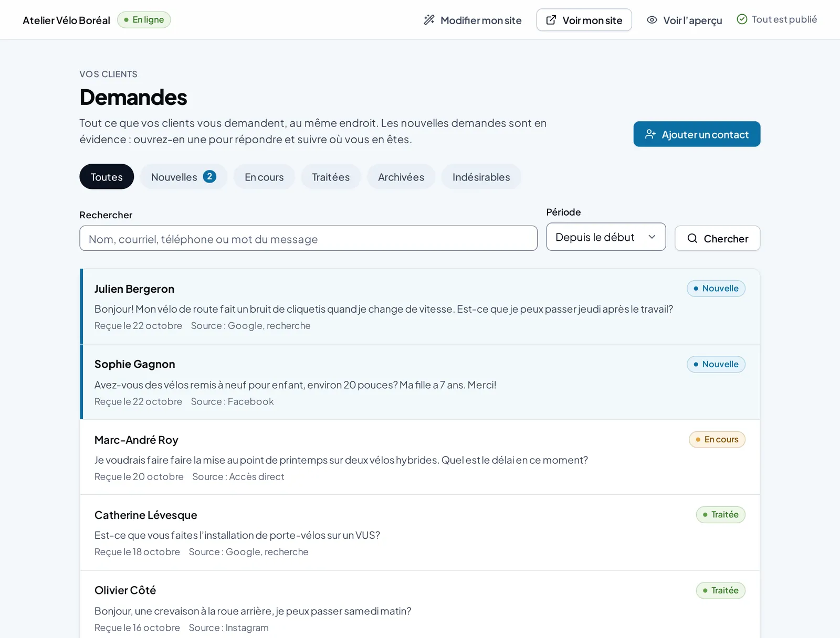
Task: Click the Nouvelle badge on Julien Bergeron's row
Action: coord(716,289)
